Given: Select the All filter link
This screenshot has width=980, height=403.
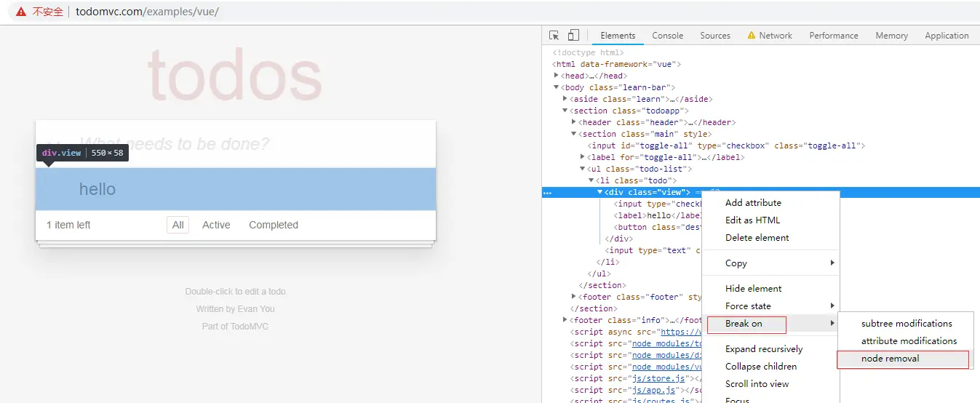Looking at the screenshot, I should [178, 225].
